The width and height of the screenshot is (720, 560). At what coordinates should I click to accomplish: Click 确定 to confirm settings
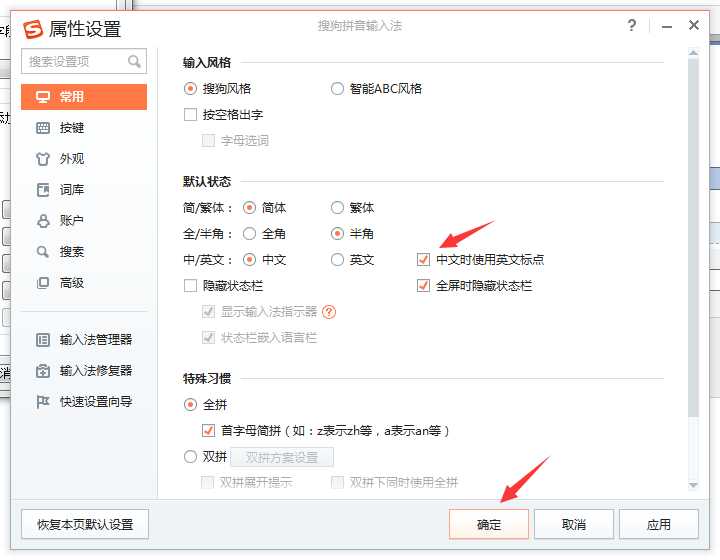489,524
